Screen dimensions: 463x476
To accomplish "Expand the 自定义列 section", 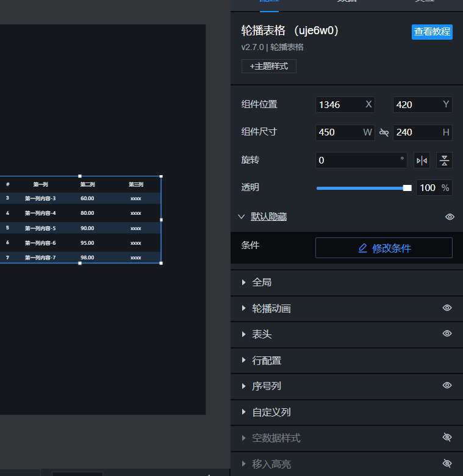I will (243, 412).
